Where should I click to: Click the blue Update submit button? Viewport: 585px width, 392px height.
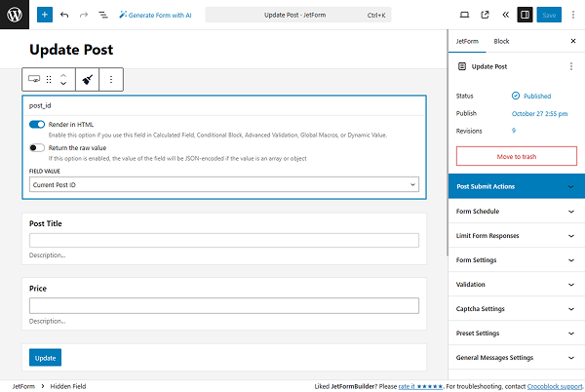tap(45, 357)
